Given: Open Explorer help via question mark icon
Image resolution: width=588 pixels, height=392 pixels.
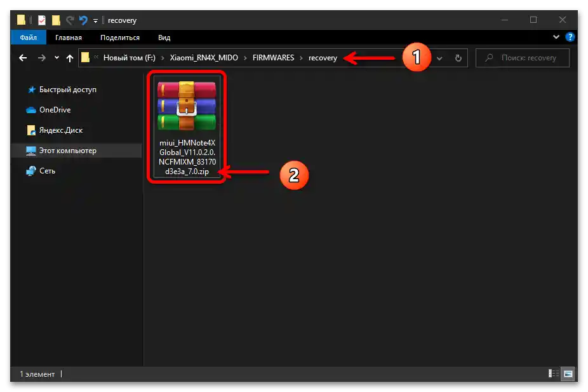Looking at the screenshot, I should [570, 37].
